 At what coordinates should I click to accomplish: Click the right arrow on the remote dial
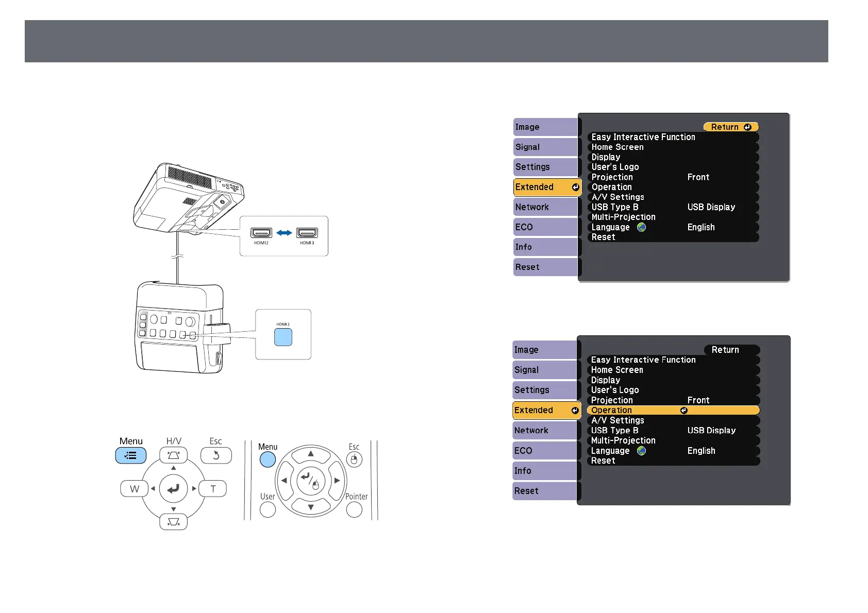(x=337, y=481)
